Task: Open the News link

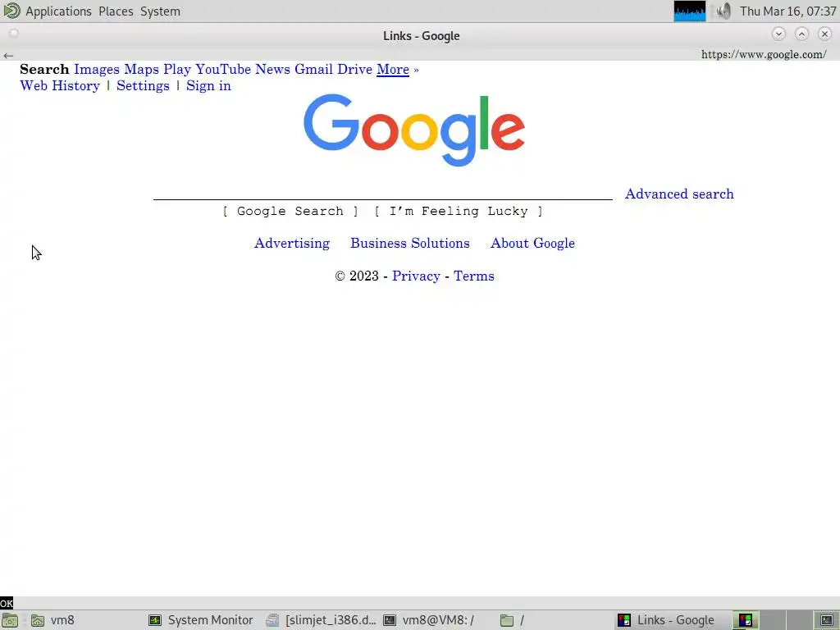Action: 272,70
